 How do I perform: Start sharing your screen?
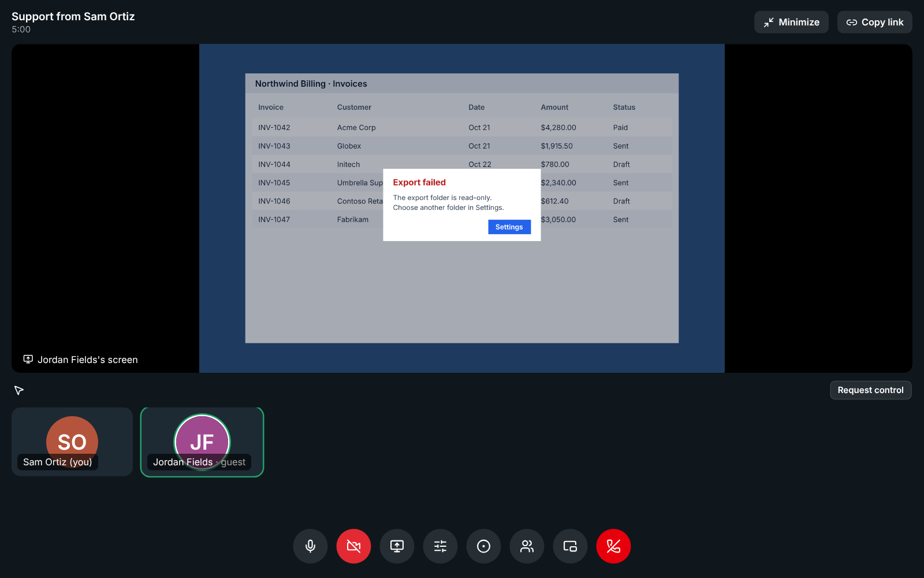[x=397, y=546]
